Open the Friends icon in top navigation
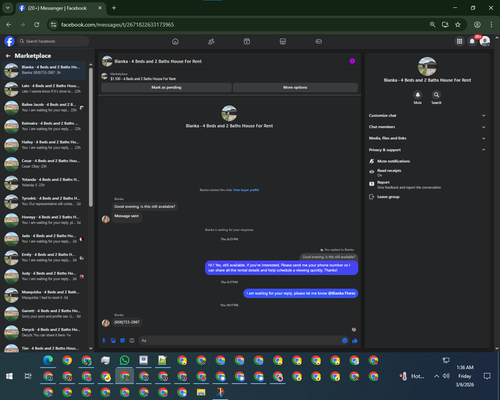 click(211, 41)
